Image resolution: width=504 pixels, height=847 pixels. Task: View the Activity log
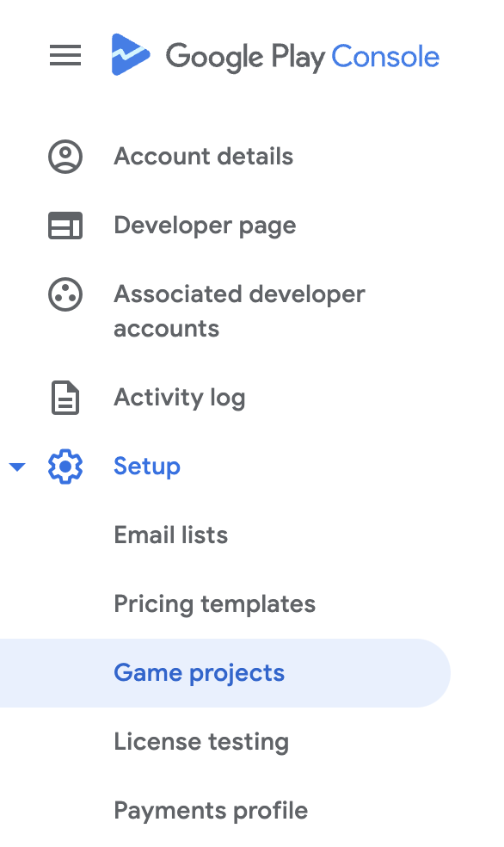coord(180,399)
